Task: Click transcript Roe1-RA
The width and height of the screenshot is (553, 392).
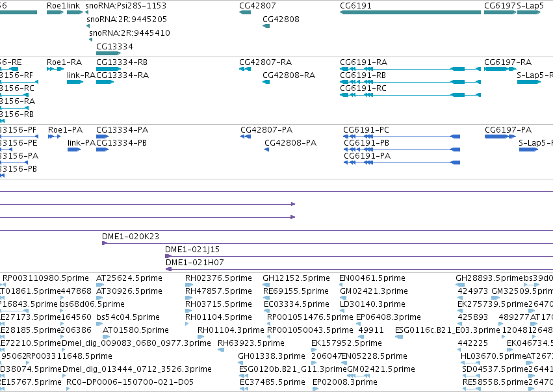Action: click(64, 62)
